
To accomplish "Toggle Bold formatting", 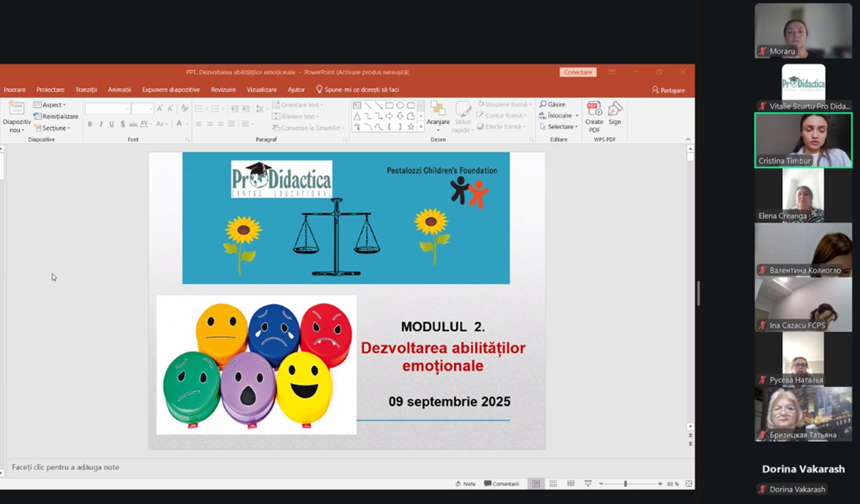I will point(90,125).
